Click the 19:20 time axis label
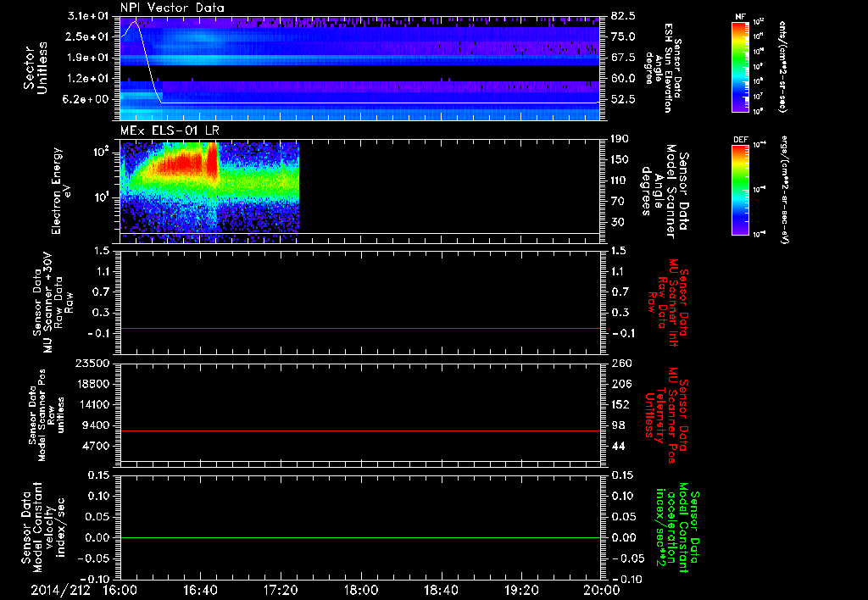The image size is (868, 600). click(x=521, y=590)
